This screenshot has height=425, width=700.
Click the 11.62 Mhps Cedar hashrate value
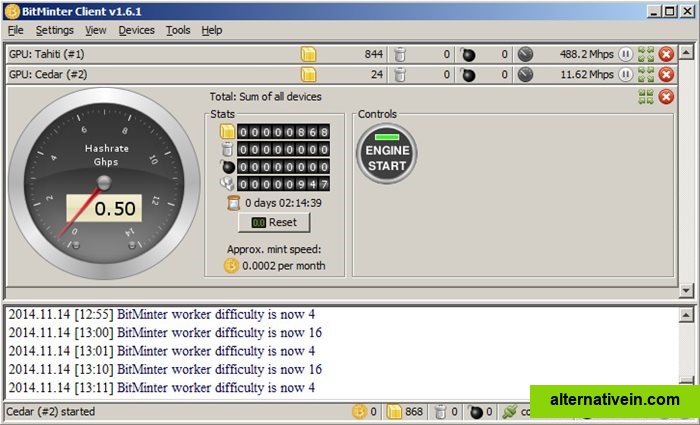click(587, 75)
